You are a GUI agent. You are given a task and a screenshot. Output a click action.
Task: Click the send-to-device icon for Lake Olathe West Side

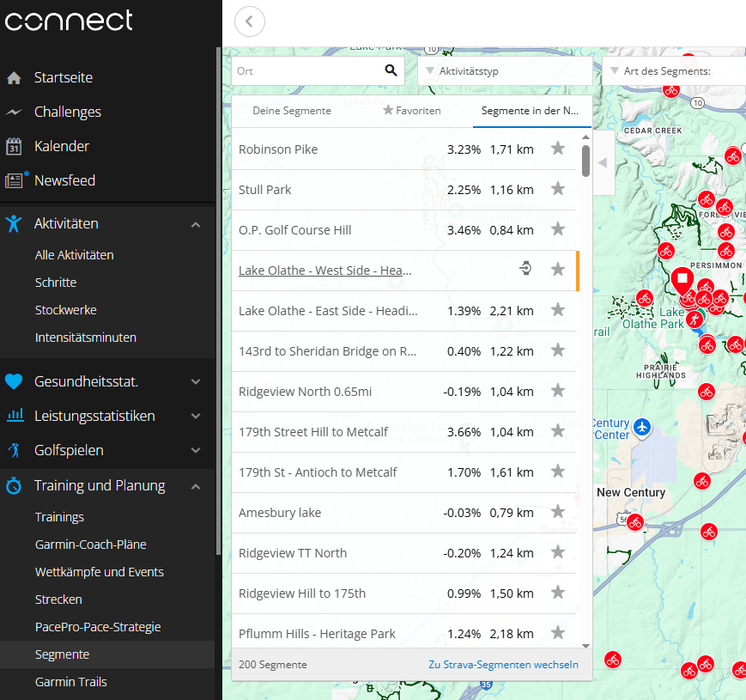tap(526, 270)
